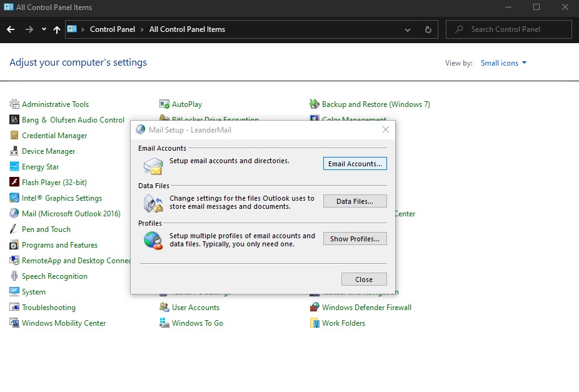This screenshot has width=579, height=392.
Task: Open the Flash Player (32-bit) icon
Action: click(14, 182)
